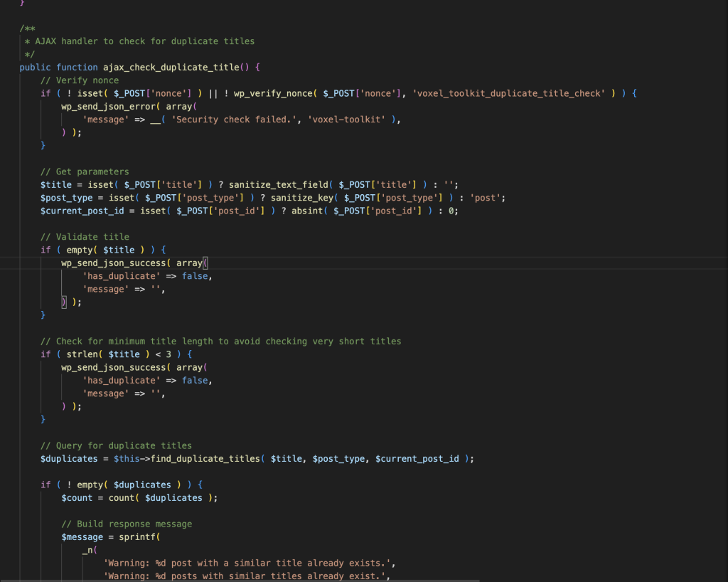The image size is (728, 582).
Task: Click the '// Query for duplicate titles' comment
Action: [116, 445]
